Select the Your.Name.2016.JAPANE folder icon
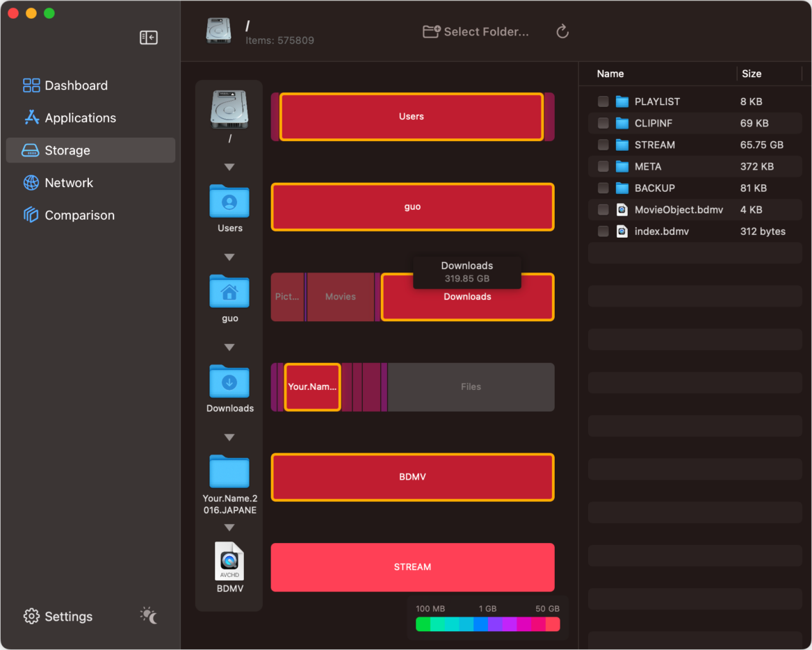This screenshot has width=812, height=650. point(229,471)
